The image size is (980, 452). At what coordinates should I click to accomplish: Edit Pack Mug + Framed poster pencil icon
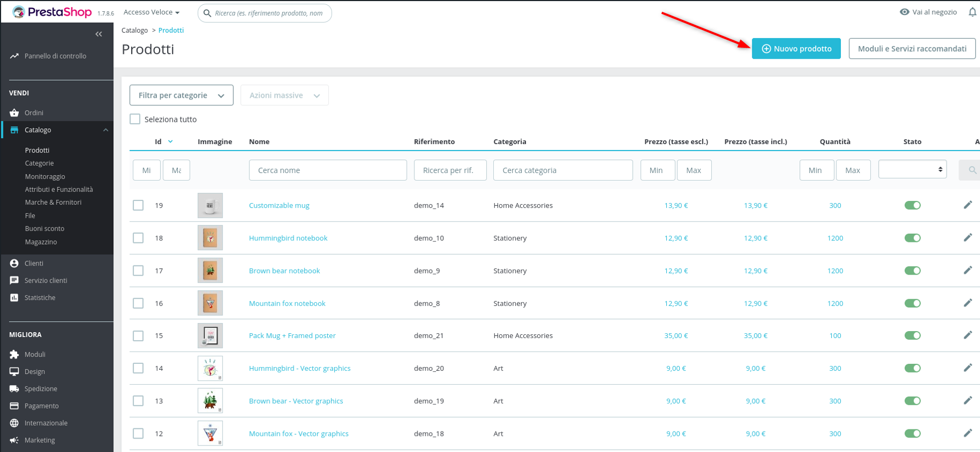(x=968, y=335)
